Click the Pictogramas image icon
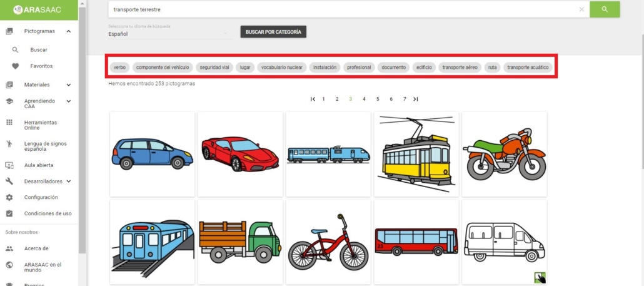Image resolution: width=644 pixels, height=286 pixels. (9, 31)
